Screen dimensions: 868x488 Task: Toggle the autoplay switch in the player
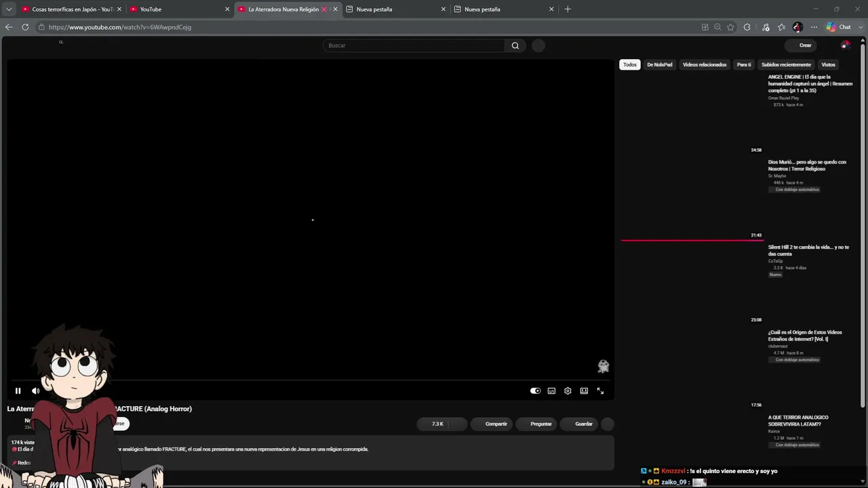(536, 391)
